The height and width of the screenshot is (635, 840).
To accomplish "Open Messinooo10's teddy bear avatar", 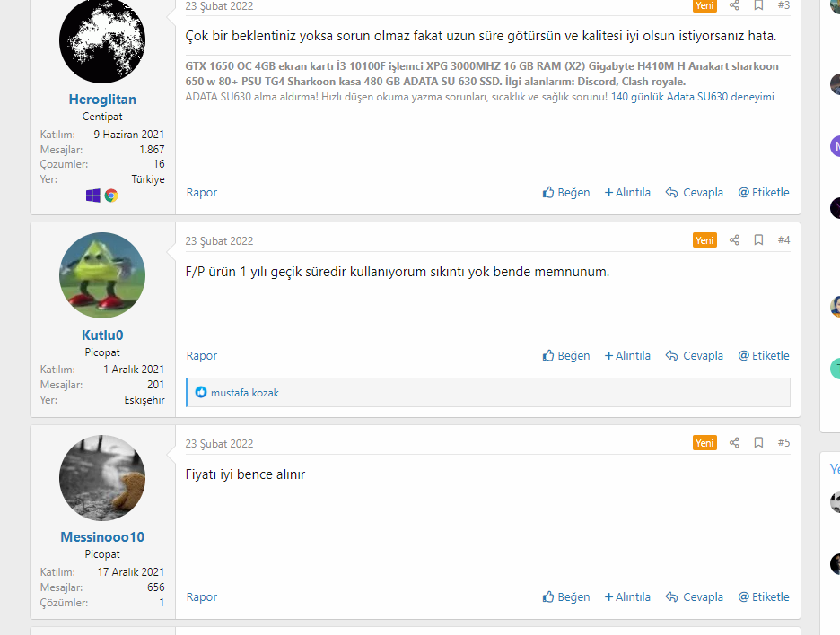I will click(x=102, y=478).
